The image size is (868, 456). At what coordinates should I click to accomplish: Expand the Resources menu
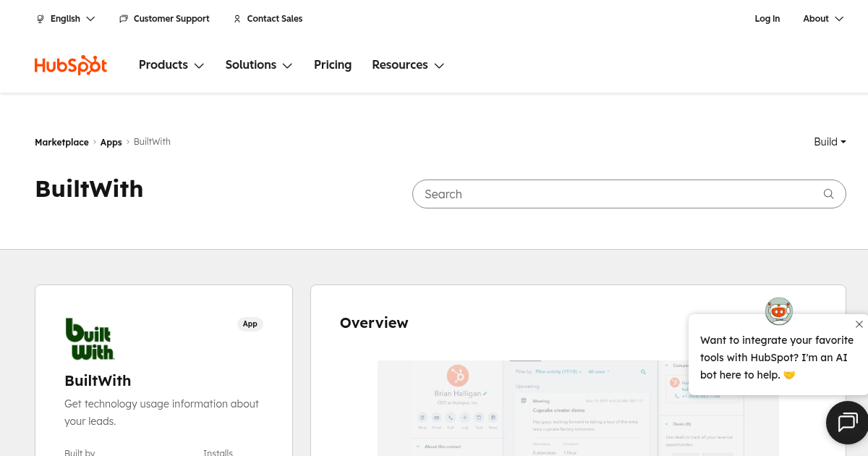[x=408, y=65]
